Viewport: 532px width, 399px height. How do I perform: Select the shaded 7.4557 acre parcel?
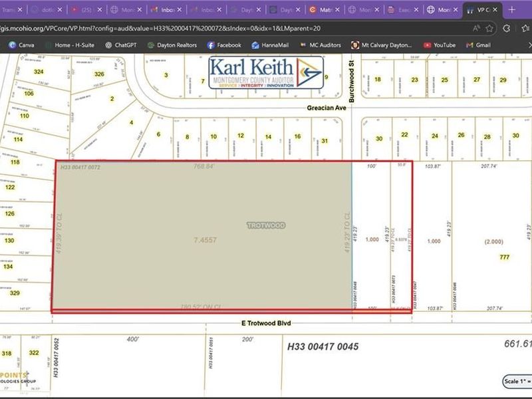coord(199,253)
